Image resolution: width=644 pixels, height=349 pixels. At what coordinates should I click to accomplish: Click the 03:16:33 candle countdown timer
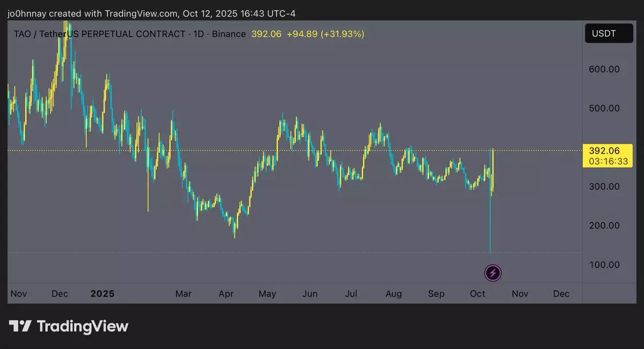point(608,161)
